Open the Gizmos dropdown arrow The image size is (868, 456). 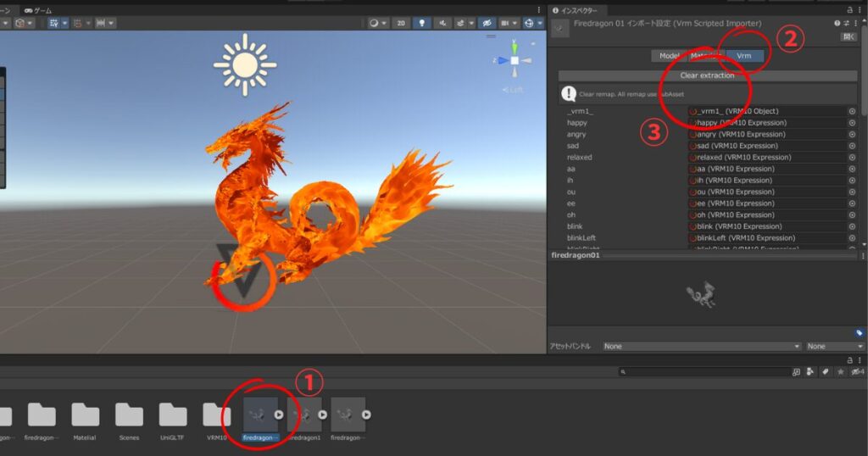(540, 23)
